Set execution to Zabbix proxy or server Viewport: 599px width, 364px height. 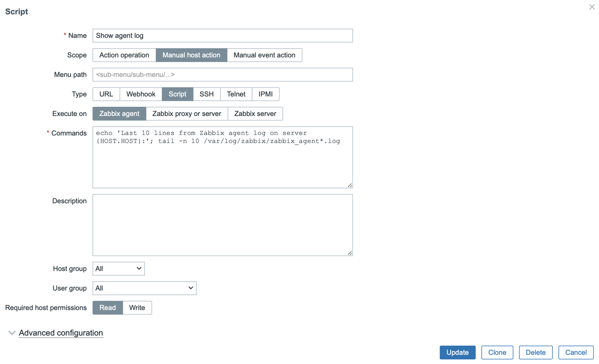tap(187, 114)
